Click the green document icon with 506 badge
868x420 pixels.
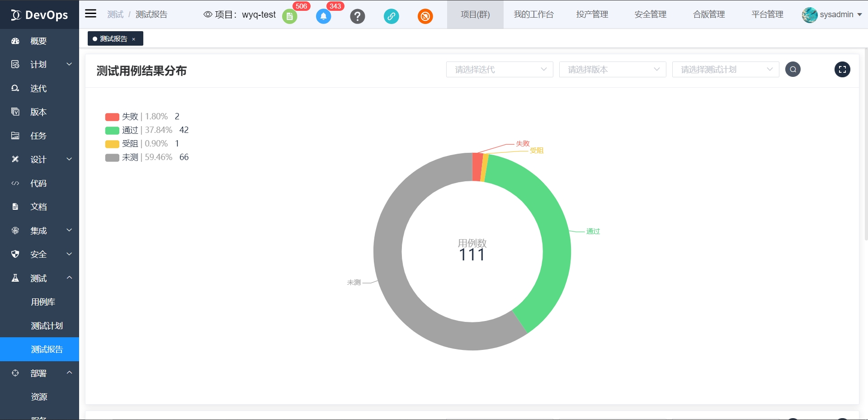click(290, 16)
